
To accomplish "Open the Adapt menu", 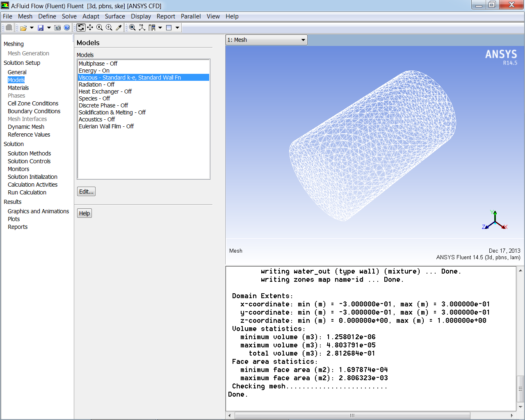I will pos(91,16).
